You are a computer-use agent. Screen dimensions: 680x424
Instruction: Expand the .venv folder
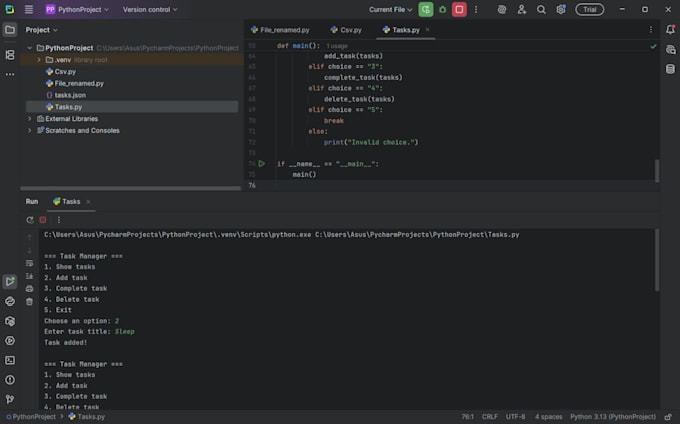(39, 60)
